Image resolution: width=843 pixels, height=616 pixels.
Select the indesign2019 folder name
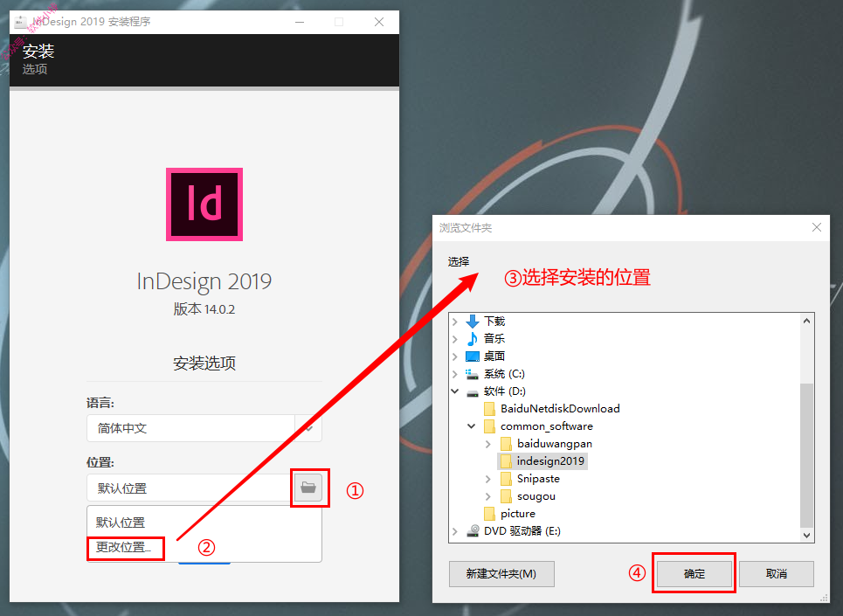pos(550,461)
